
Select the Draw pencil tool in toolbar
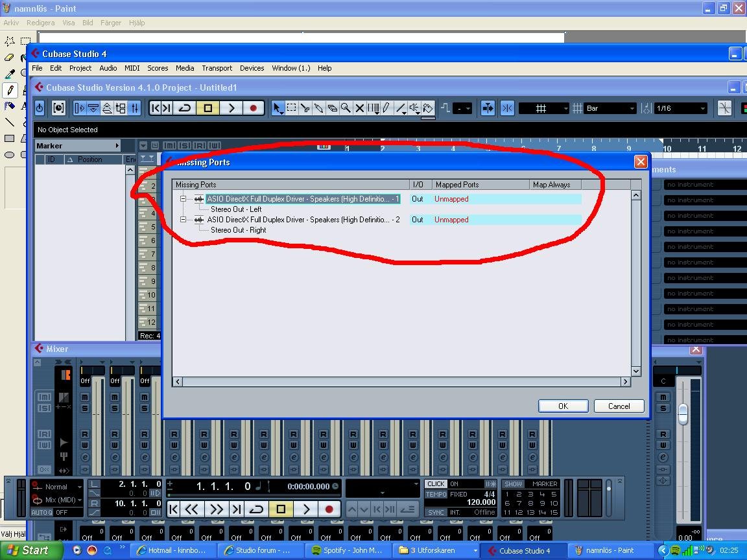coord(386,108)
